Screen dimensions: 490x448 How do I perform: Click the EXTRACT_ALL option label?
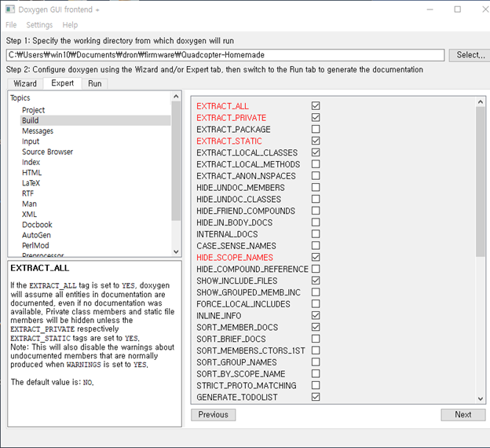point(222,106)
